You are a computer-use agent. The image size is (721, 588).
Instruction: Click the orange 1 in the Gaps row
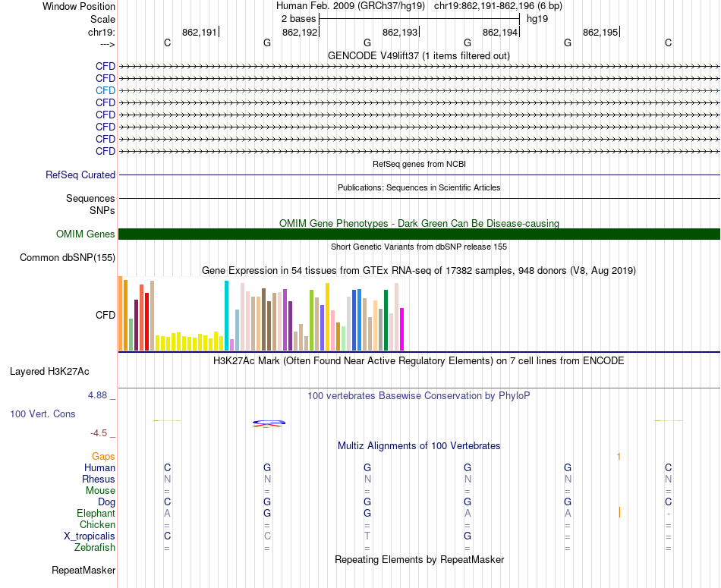pos(619,457)
